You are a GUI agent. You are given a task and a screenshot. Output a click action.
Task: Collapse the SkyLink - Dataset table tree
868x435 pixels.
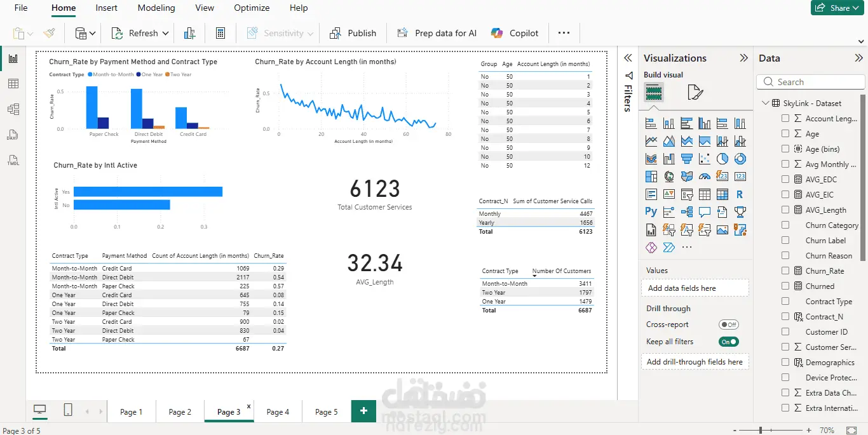(x=765, y=103)
